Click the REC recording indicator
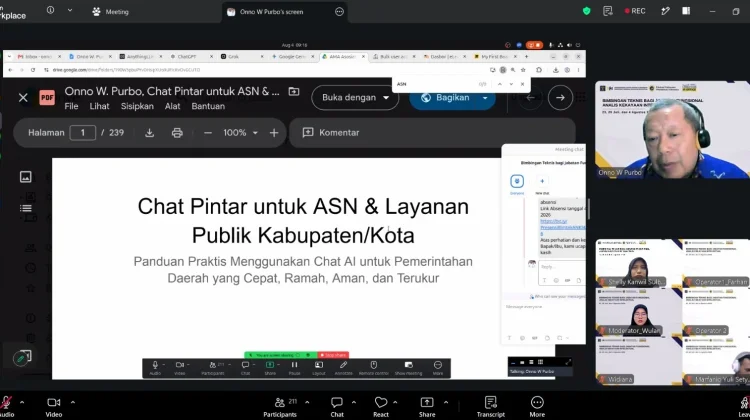Image resolution: width=750 pixels, height=420 pixels. click(x=635, y=11)
